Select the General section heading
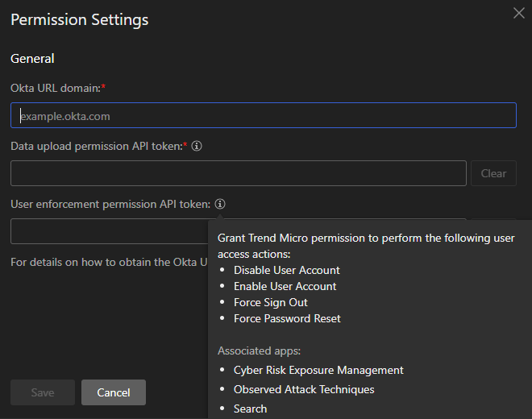The height and width of the screenshot is (419, 532). (x=32, y=59)
